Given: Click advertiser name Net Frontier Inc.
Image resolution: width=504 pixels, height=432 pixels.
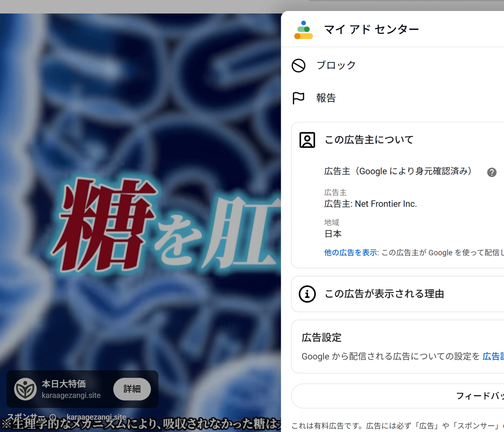Looking at the screenshot, I should pos(386,204).
